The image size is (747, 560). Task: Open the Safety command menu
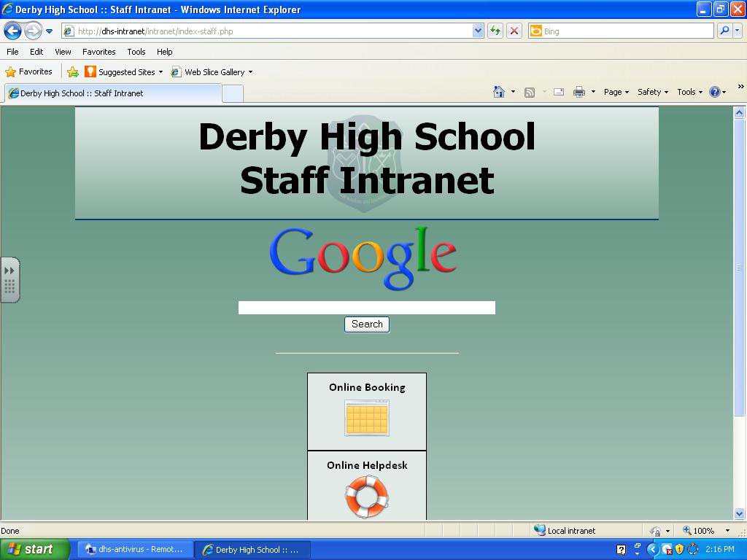click(x=653, y=92)
